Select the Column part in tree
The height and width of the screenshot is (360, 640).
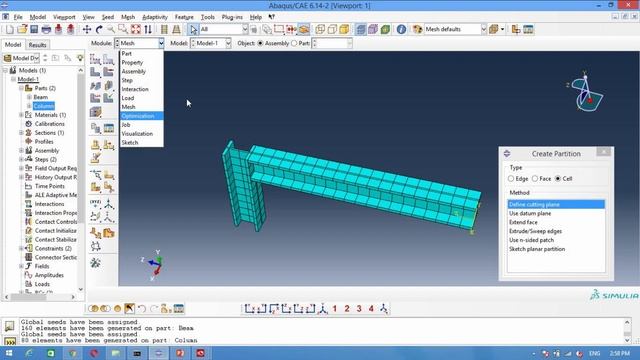point(44,106)
